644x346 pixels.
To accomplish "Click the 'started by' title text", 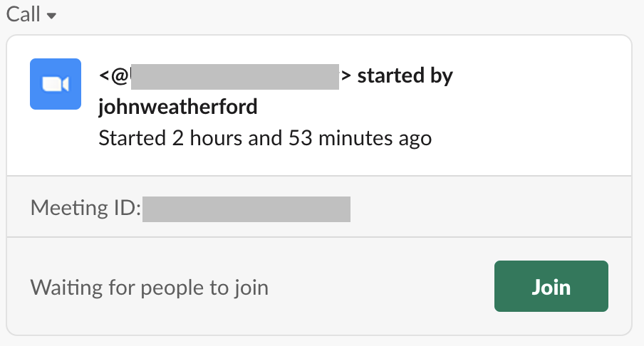I will pos(405,75).
